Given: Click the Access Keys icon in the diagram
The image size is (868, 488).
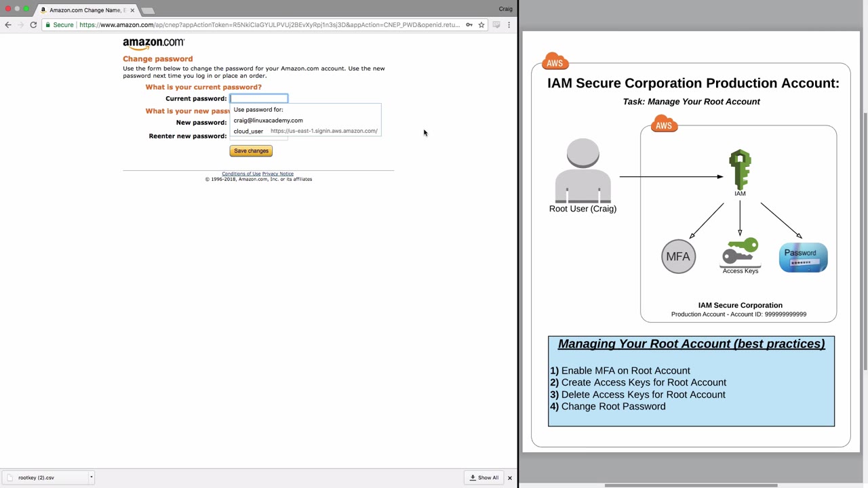Looking at the screenshot, I should click(x=740, y=252).
